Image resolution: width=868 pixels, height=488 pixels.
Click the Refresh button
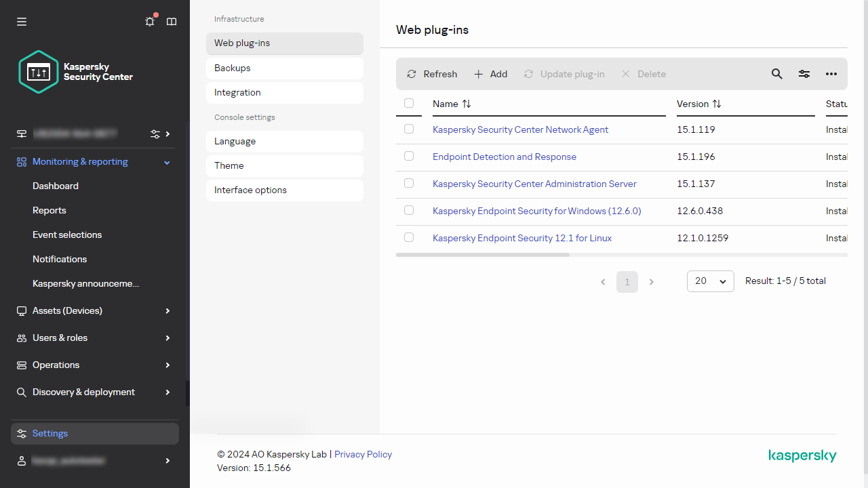[432, 74]
